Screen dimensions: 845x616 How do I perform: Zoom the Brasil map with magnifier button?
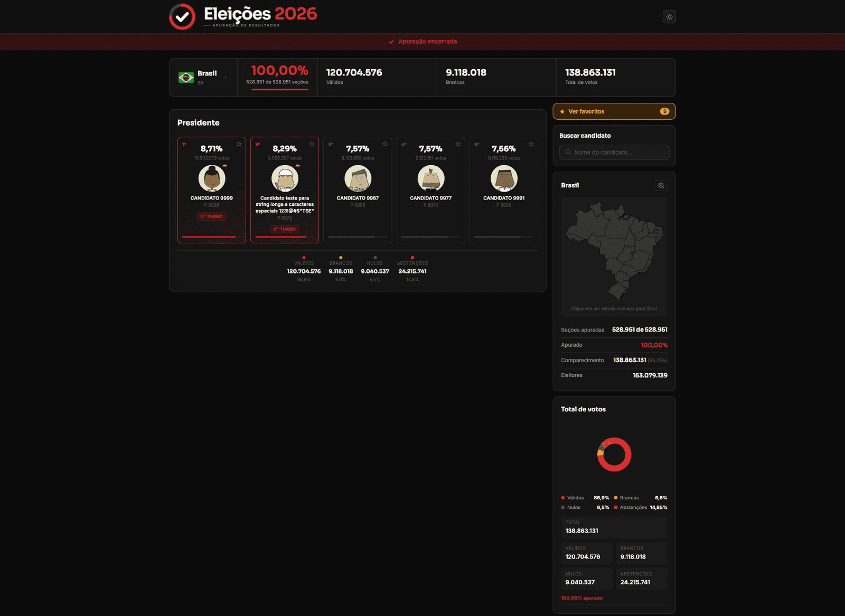pyautogui.click(x=661, y=185)
